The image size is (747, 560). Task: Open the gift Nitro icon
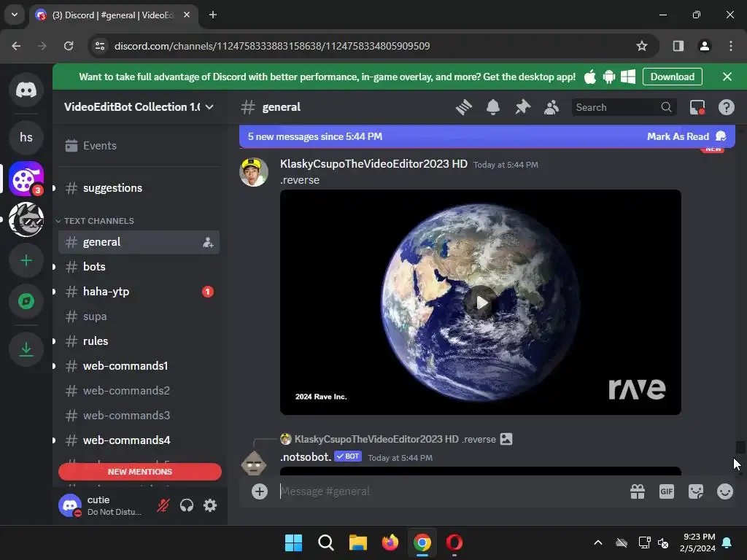coord(638,491)
